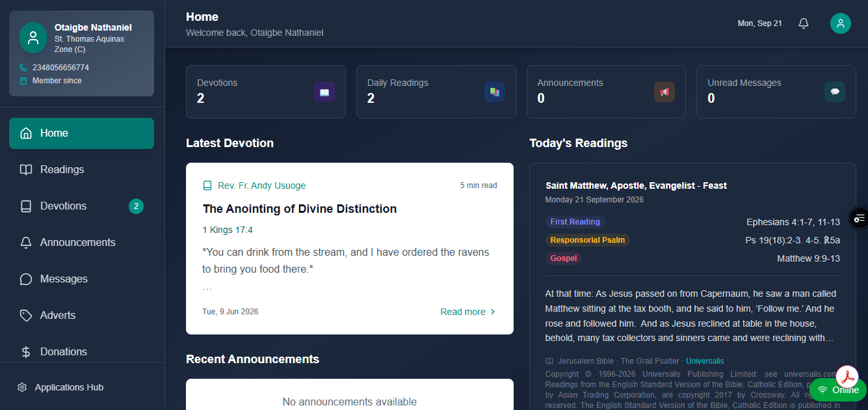
Task: Click the Ephesians 4:1-7, 11-13 reference
Action: click(793, 222)
